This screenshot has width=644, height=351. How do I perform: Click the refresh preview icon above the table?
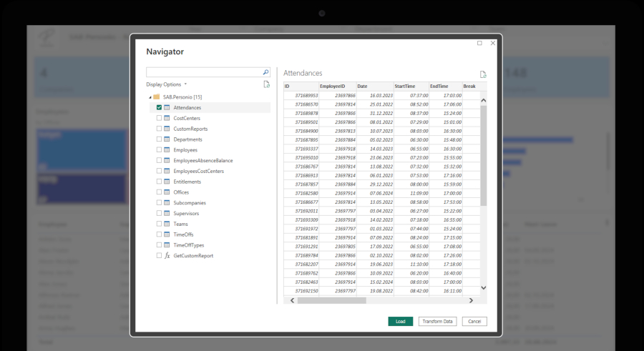(x=483, y=74)
